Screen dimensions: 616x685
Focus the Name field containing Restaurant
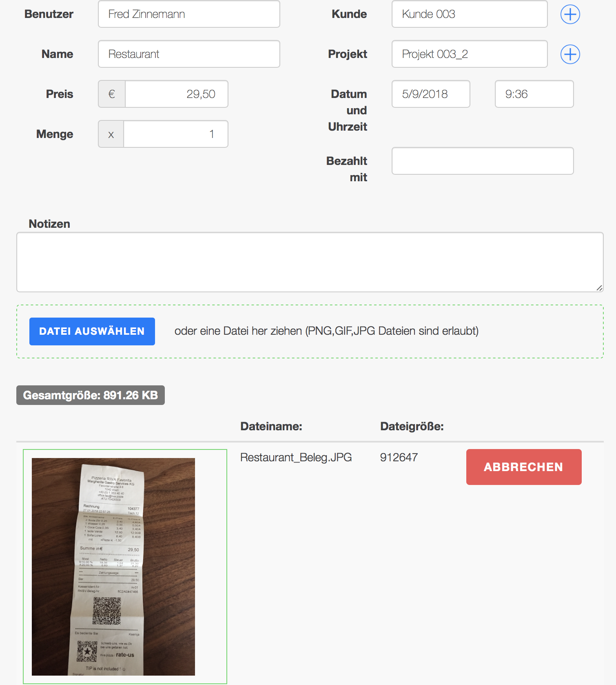pos(189,54)
